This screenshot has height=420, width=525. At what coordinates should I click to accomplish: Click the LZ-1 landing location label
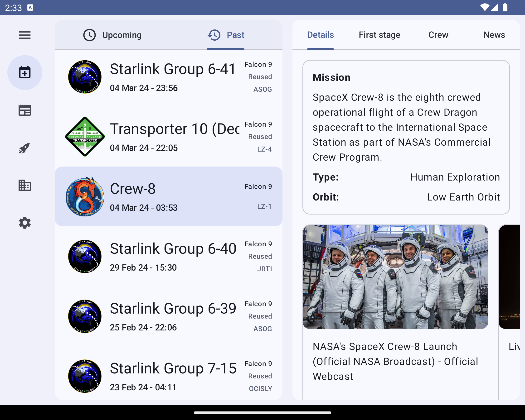click(264, 207)
